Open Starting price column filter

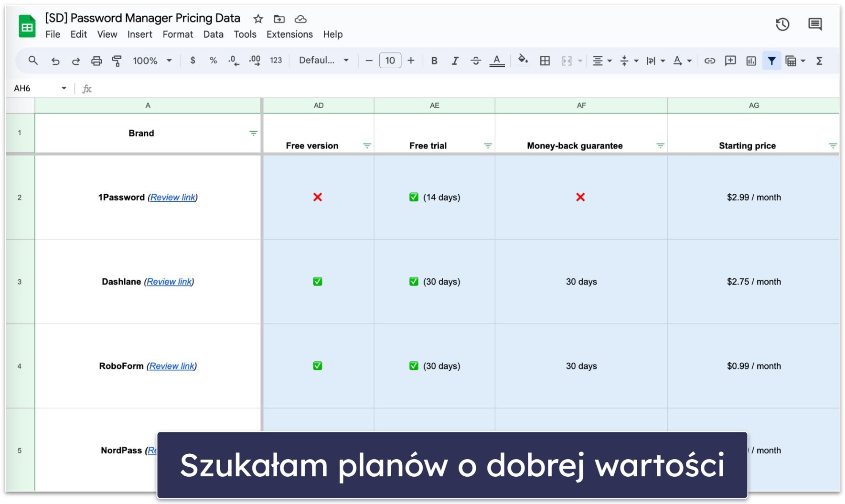click(x=833, y=146)
